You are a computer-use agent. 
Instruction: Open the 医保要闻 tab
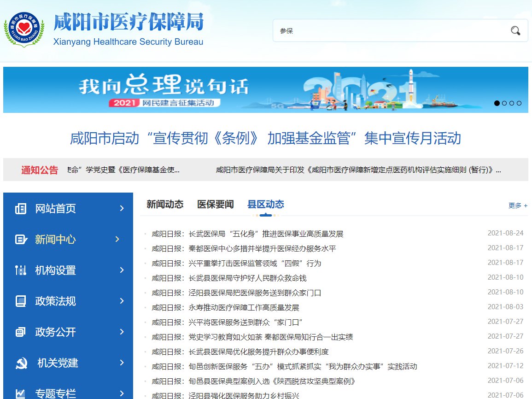(215, 205)
